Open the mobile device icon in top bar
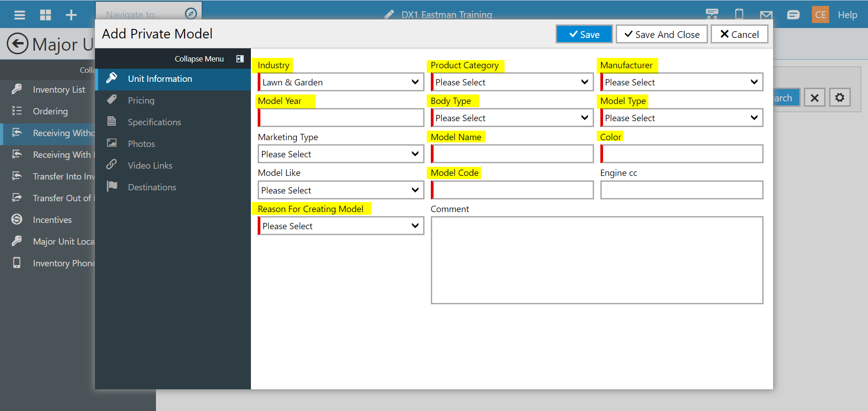 (x=739, y=14)
